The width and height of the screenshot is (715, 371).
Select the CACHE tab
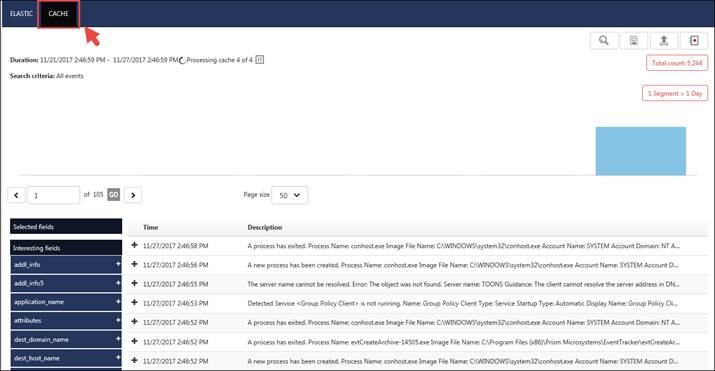pyautogui.click(x=58, y=14)
